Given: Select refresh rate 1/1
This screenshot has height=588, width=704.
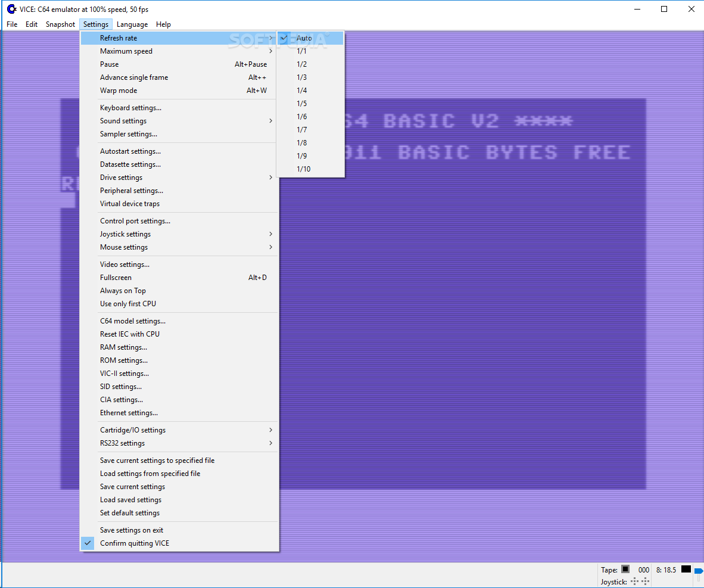Looking at the screenshot, I should pyautogui.click(x=310, y=51).
